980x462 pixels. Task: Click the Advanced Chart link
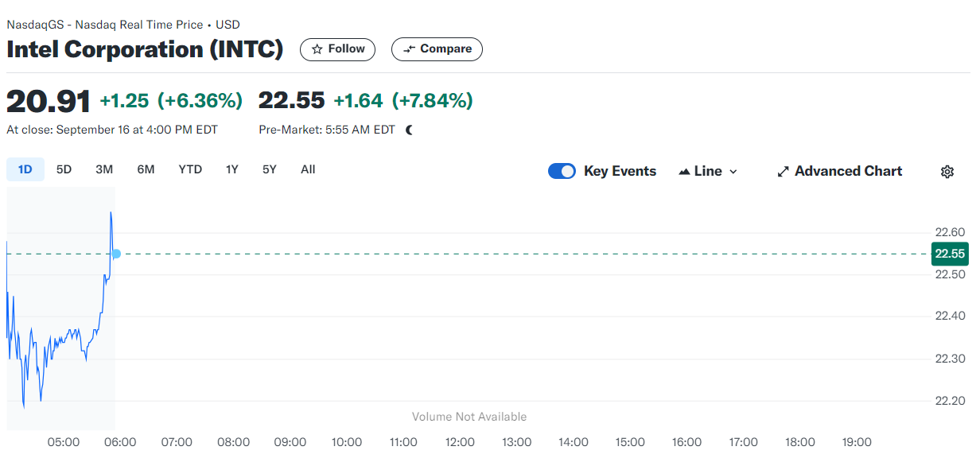tap(848, 171)
